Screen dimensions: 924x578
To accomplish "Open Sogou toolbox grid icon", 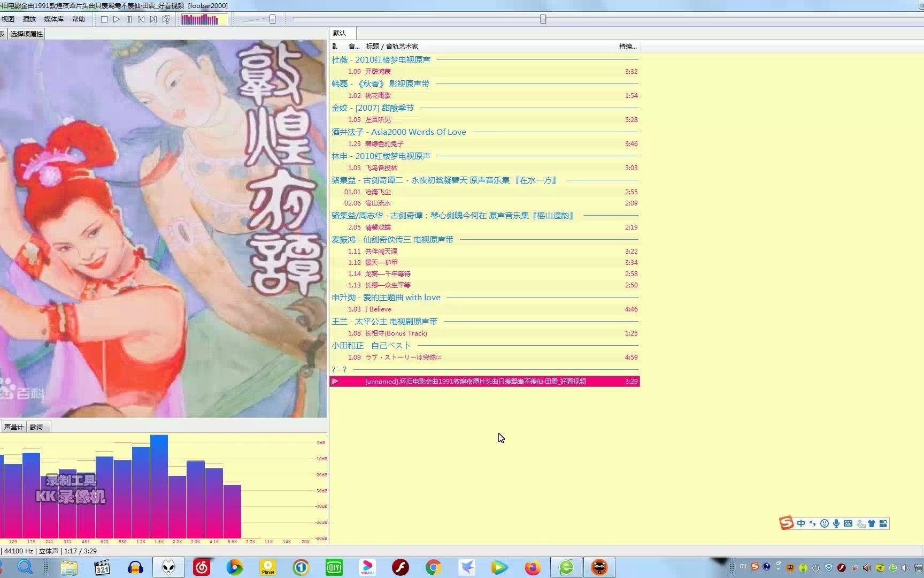I will 883,524.
